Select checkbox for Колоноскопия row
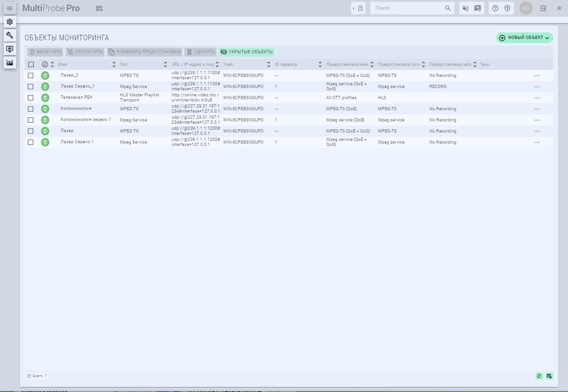The image size is (568, 392). 31,109
